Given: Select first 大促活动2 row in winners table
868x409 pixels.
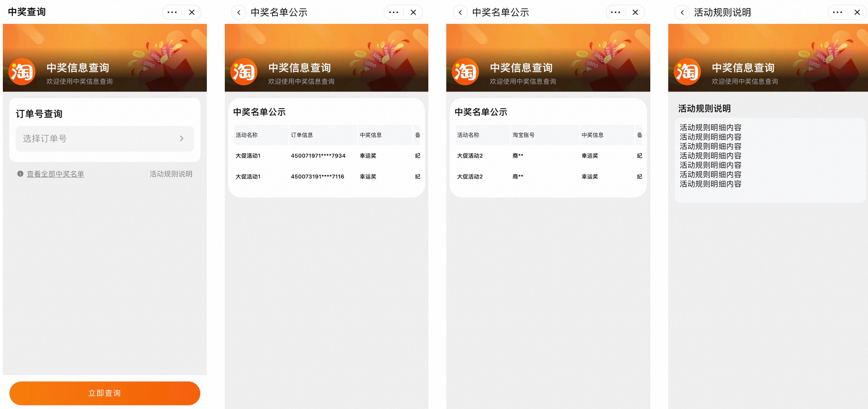Looking at the screenshot, I should click(470, 156).
